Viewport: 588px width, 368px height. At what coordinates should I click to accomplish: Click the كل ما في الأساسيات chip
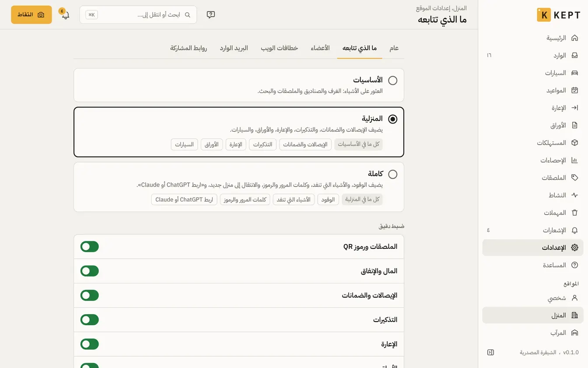point(358,145)
